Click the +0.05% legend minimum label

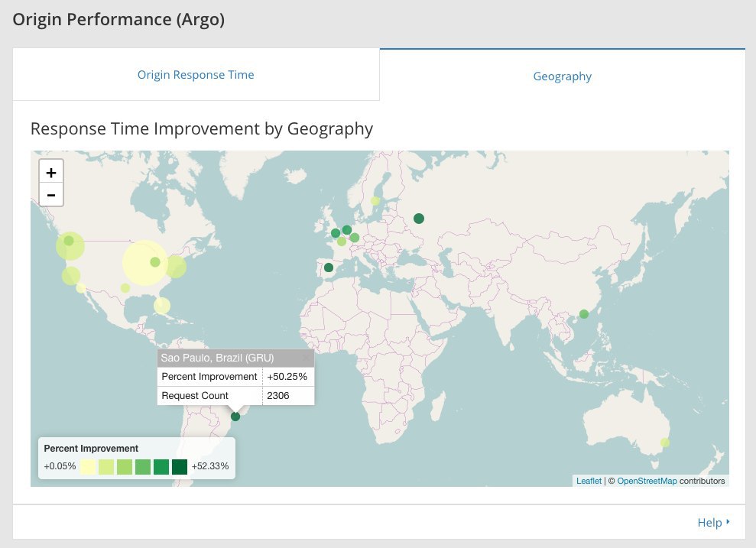pos(60,466)
